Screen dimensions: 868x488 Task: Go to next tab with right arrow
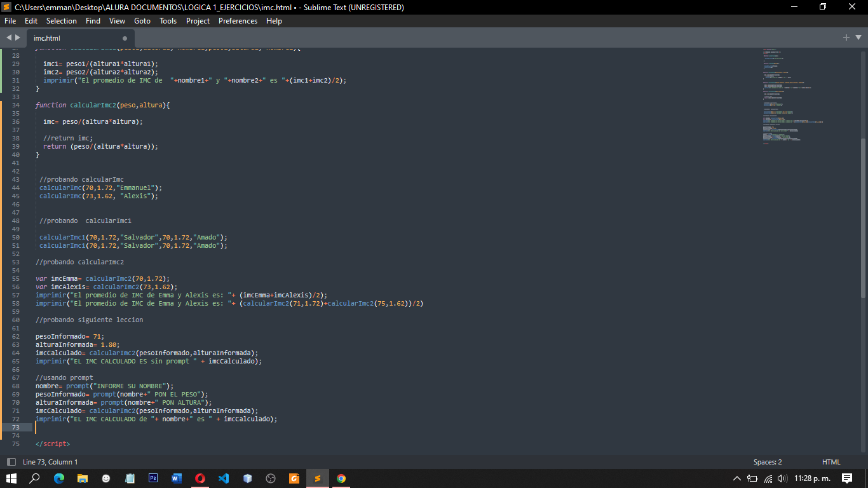pyautogui.click(x=17, y=37)
